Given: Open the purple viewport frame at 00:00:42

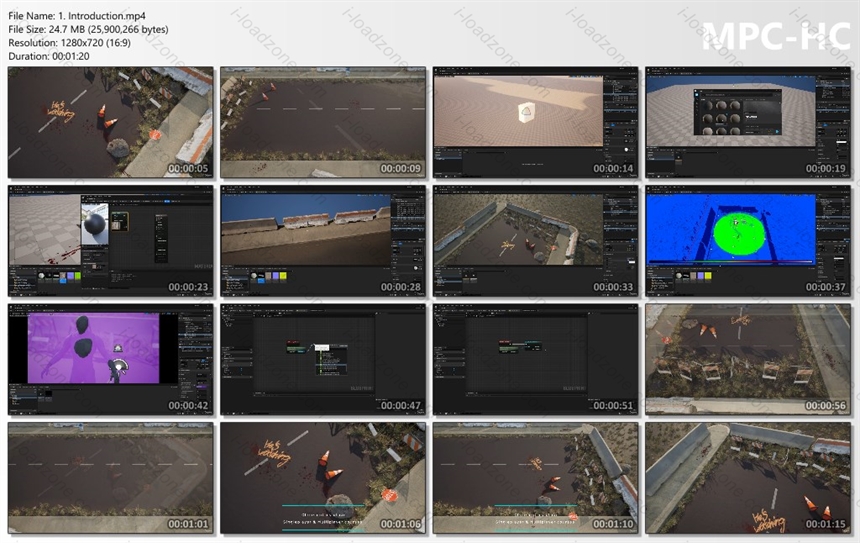Looking at the screenshot, I should [111, 359].
